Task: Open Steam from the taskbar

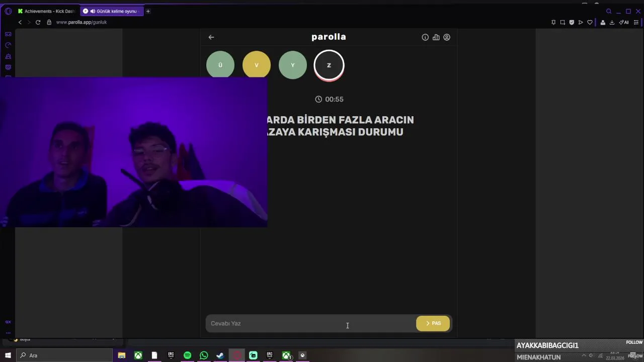Action: tap(220, 355)
